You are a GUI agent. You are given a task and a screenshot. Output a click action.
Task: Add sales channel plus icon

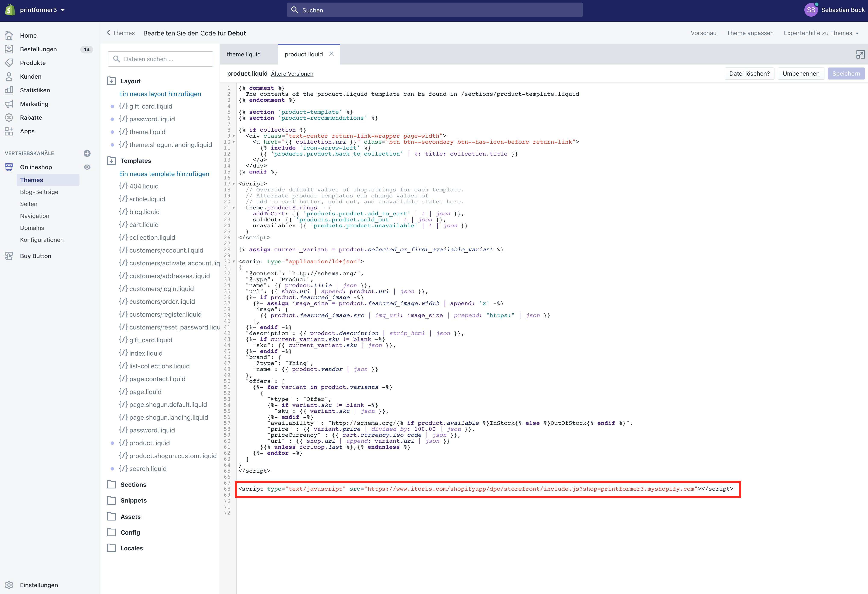pos(87,153)
